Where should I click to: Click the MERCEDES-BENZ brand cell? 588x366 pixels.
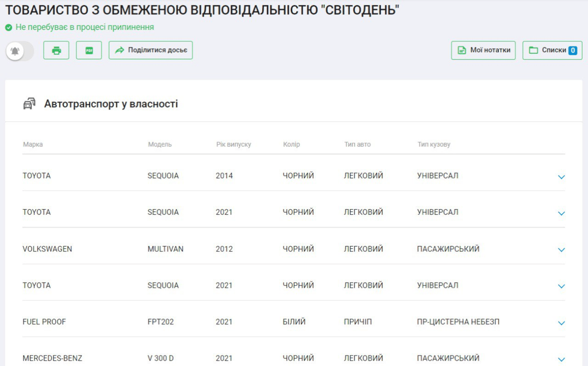(52, 358)
